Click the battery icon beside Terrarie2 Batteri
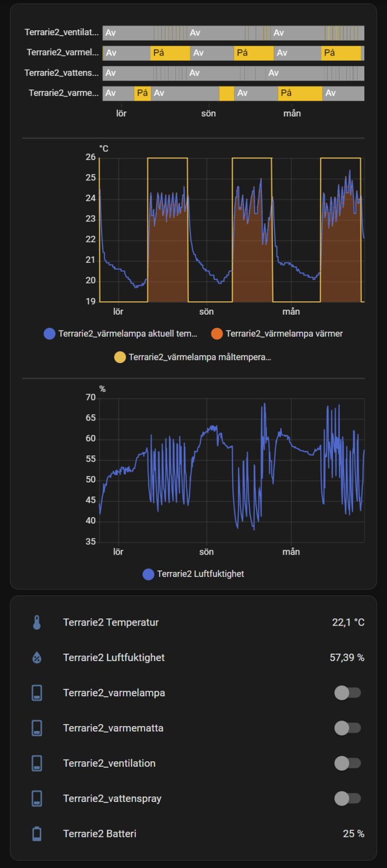The image size is (387, 868). 37,834
